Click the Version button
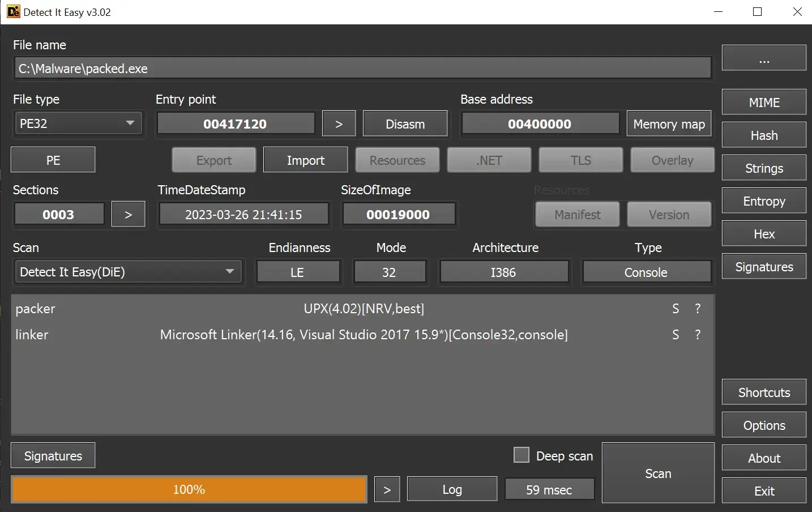 [669, 215]
